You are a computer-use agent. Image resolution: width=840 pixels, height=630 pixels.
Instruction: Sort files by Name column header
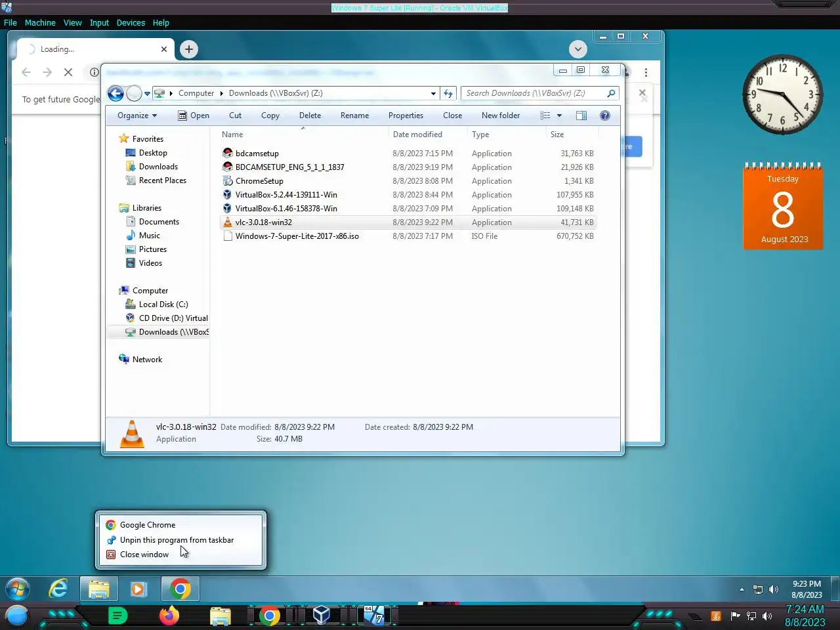point(302,135)
